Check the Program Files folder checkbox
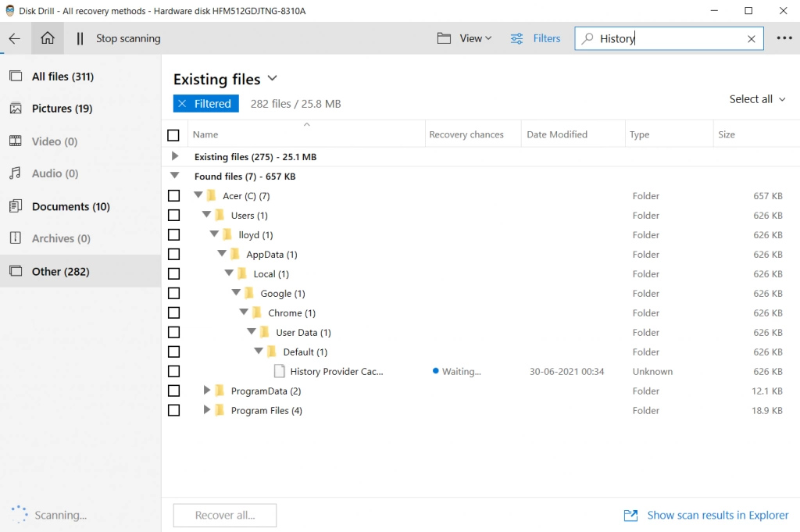 (173, 410)
